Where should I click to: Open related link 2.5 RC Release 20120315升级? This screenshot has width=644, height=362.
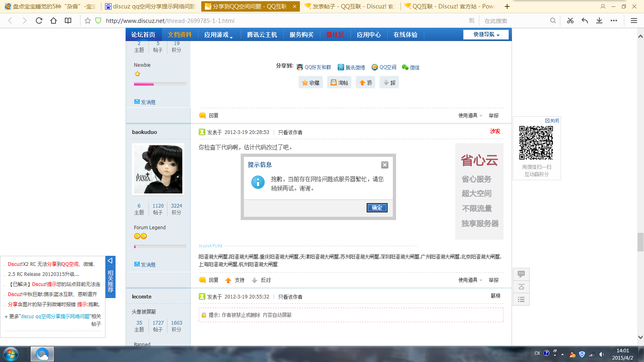click(x=43, y=274)
